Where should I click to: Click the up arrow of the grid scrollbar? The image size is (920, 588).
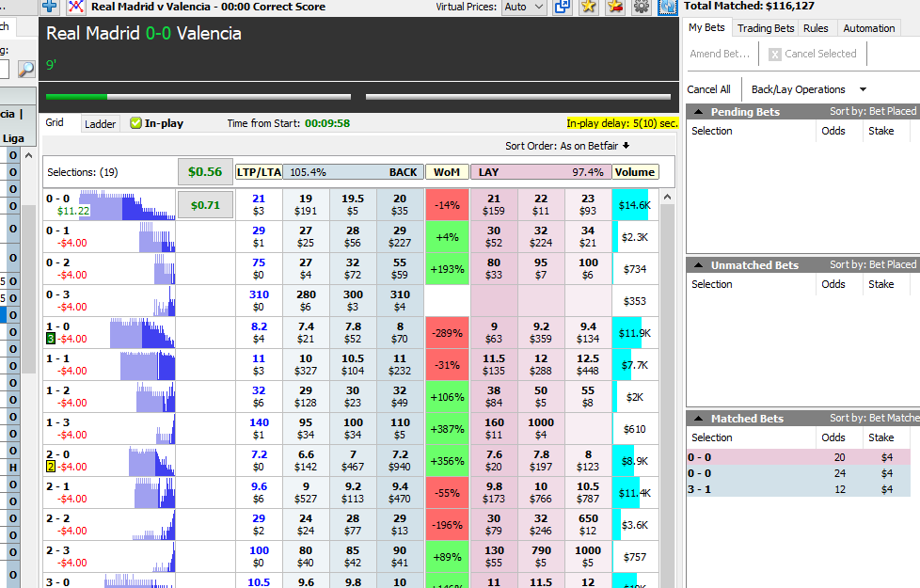click(667, 198)
